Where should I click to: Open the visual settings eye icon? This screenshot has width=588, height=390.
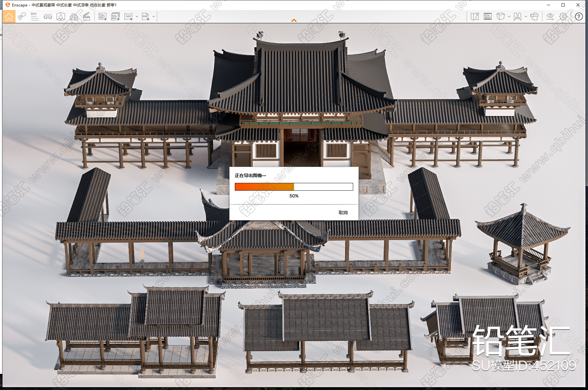(550, 16)
